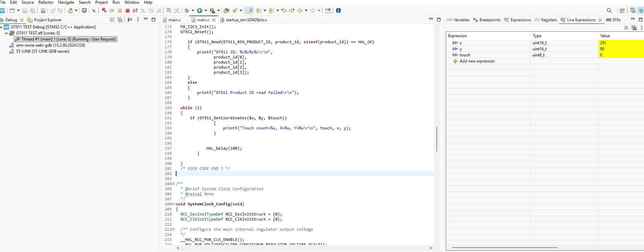
Task: Open the Back history dropdown arrow
Action: coord(306,10)
